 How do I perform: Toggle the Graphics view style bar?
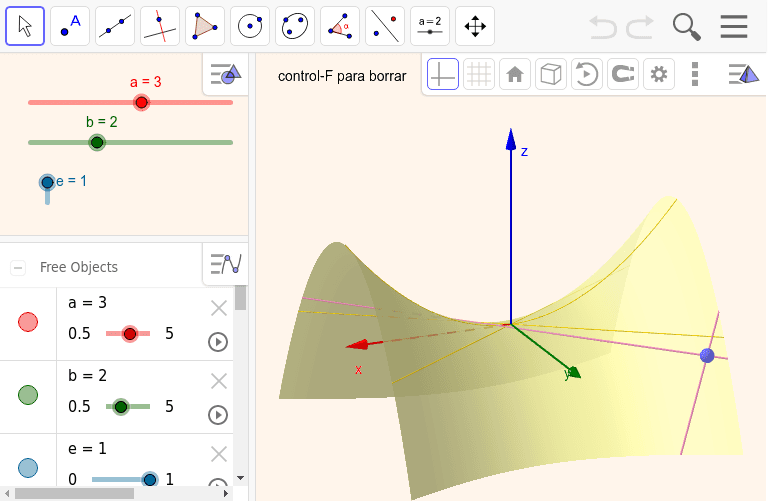tap(226, 74)
